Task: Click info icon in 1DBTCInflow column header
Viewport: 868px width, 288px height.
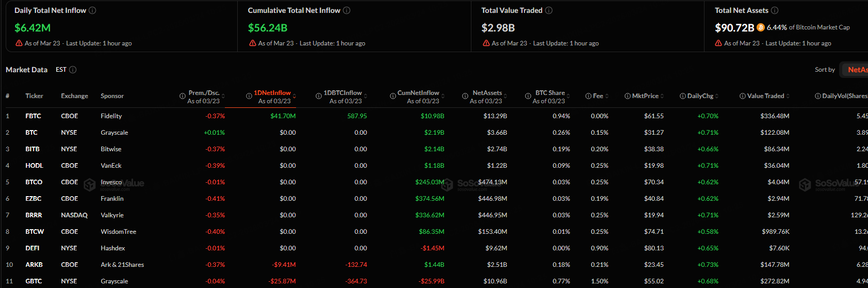Action: (319, 96)
